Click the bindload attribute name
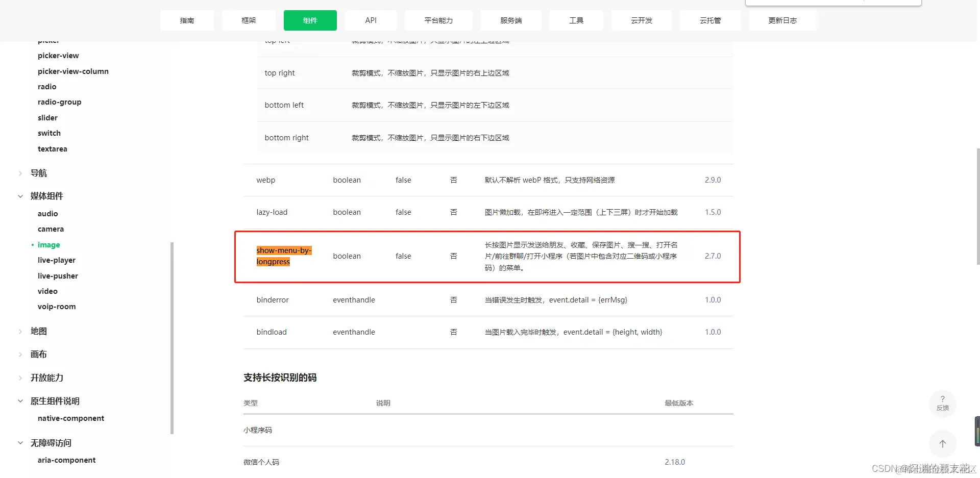Screen dimensions: 980x478 pyautogui.click(x=272, y=332)
